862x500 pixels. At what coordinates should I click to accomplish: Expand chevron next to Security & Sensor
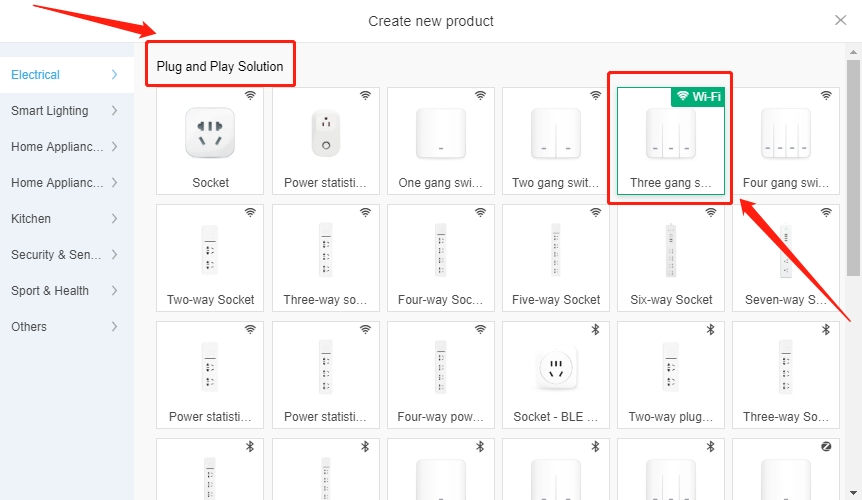click(x=114, y=255)
